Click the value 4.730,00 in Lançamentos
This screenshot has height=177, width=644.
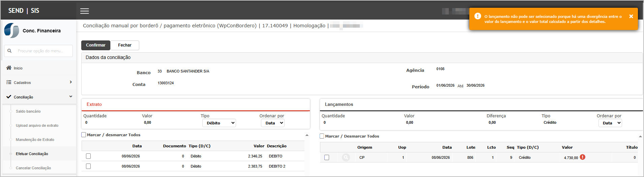click(571, 158)
